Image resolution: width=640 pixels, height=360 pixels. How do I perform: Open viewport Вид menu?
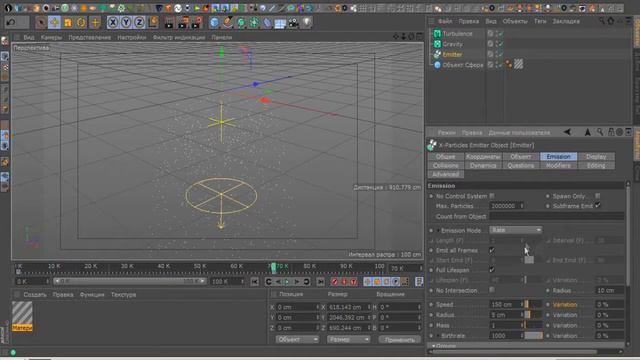(x=29, y=37)
